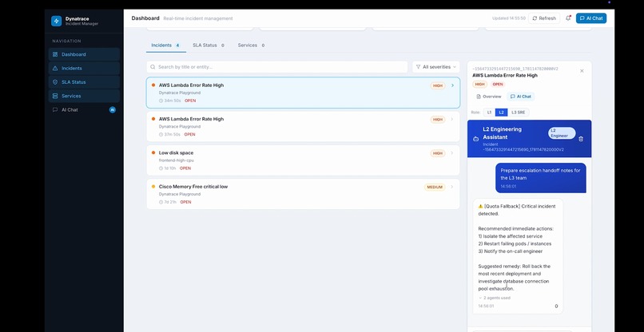
Task: Click incident ID text above panel title
Action: [x=515, y=69]
